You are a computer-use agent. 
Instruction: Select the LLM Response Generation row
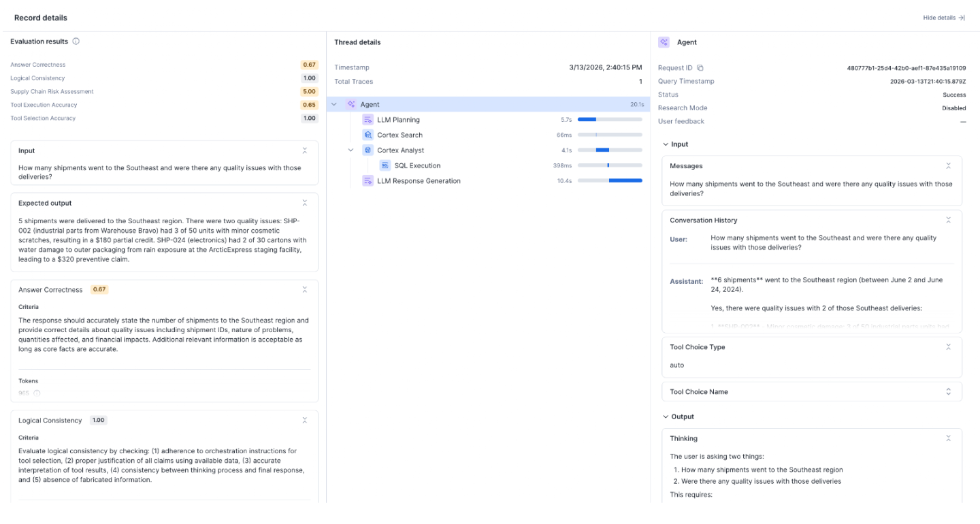[x=419, y=181]
